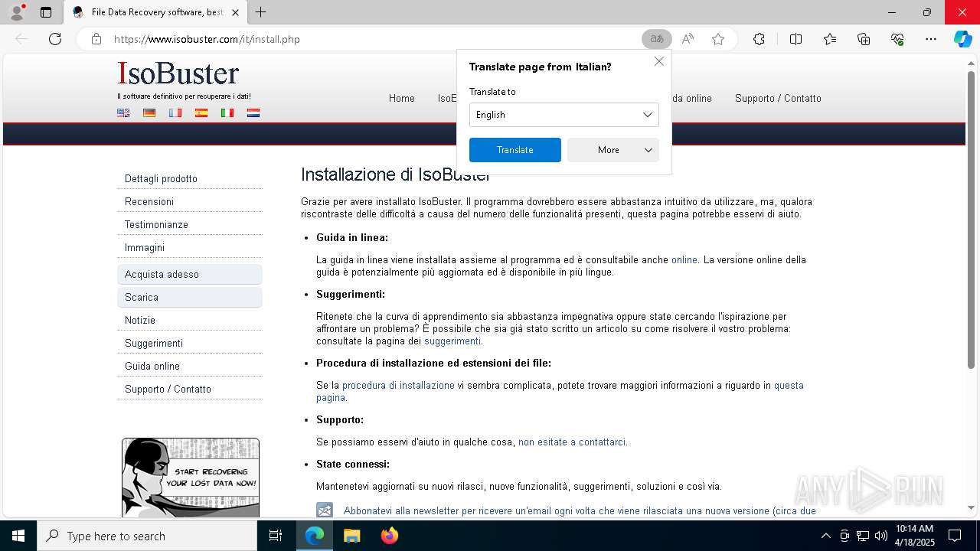Open Notizie in sidebar

(190, 320)
